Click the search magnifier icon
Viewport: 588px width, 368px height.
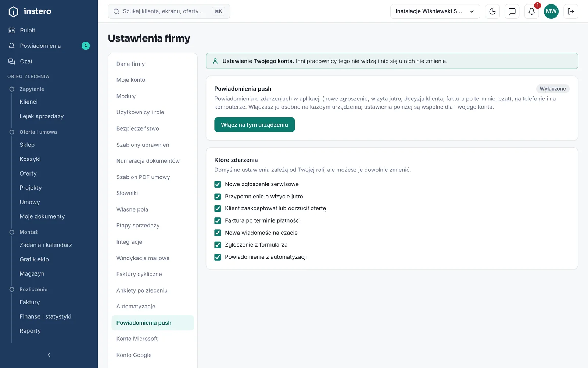(x=116, y=11)
